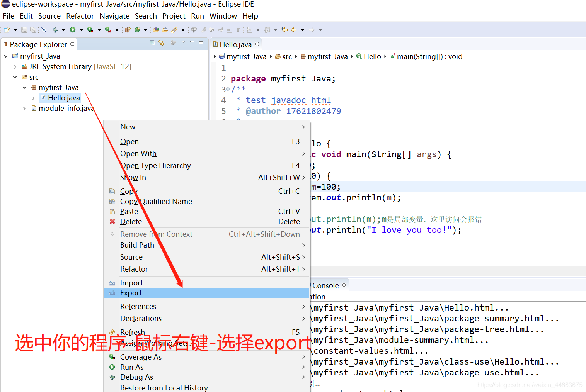Click the New Java Package icon
586x392 pixels.
click(x=128, y=30)
